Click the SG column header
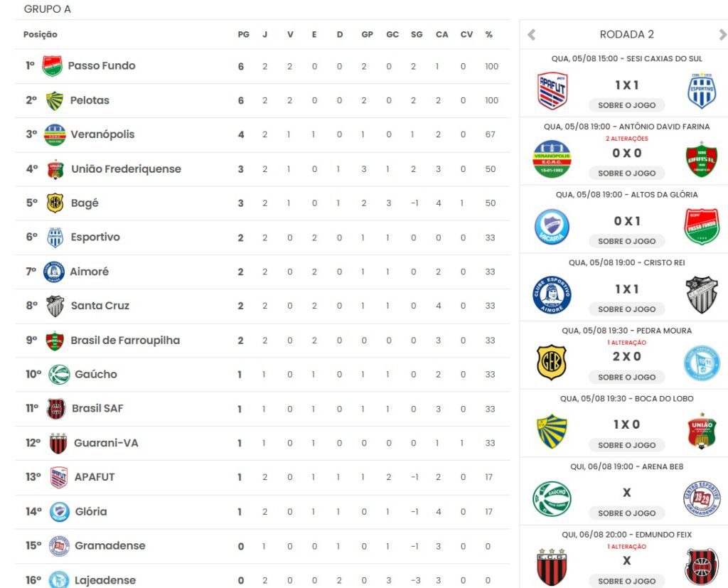Viewport: 728px width, 588px height. click(x=417, y=34)
